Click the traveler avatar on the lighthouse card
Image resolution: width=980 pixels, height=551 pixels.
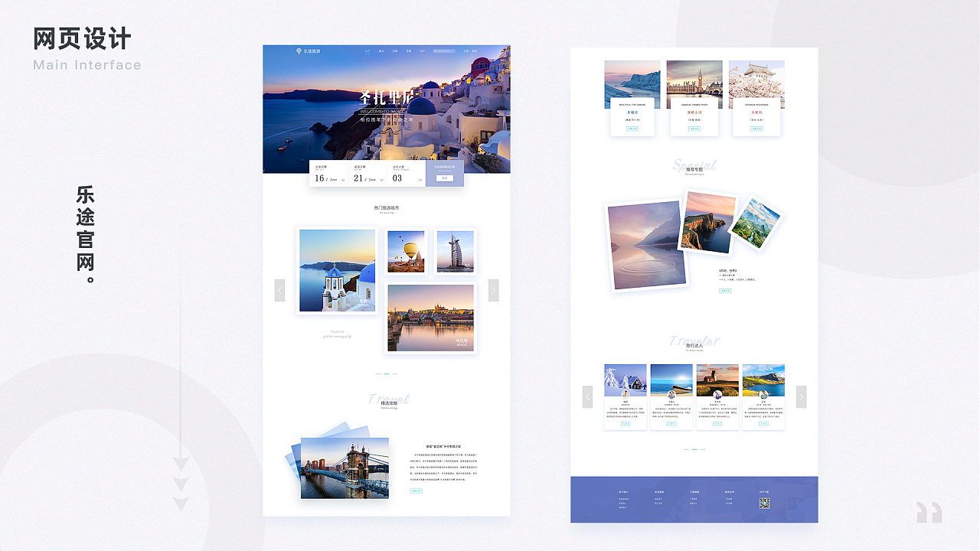(x=717, y=395)
